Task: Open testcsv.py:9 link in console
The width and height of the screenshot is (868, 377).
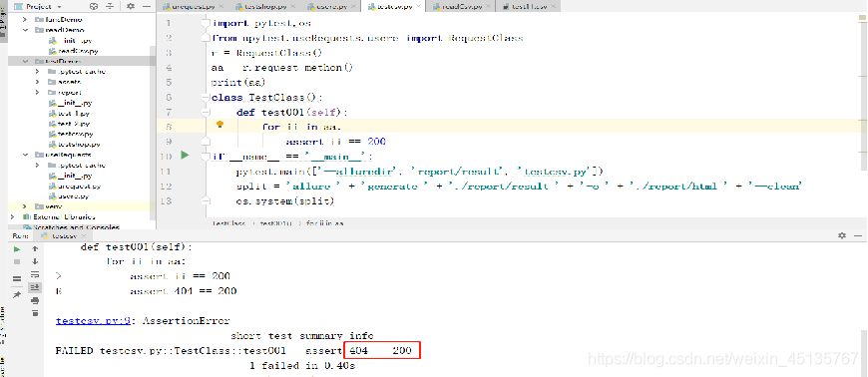Action: [93, 320]
